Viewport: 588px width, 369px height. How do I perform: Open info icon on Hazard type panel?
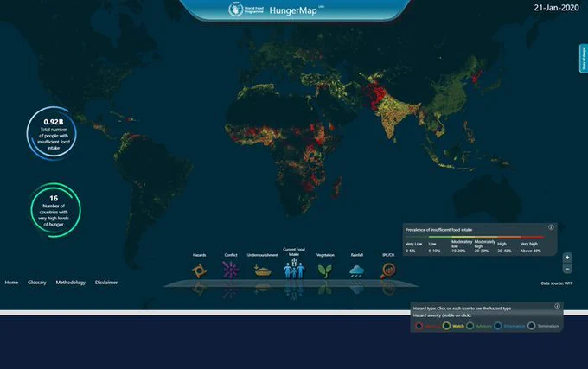(x=557, y=306)
